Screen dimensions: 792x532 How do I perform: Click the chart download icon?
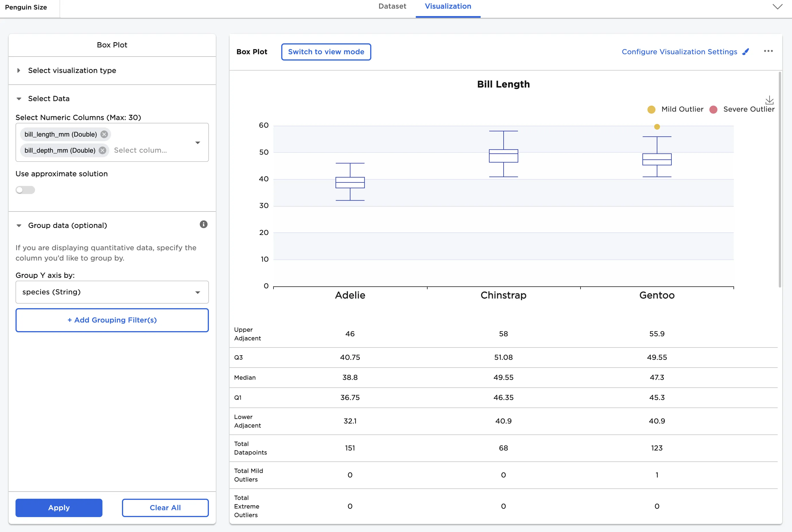(769, 100)
